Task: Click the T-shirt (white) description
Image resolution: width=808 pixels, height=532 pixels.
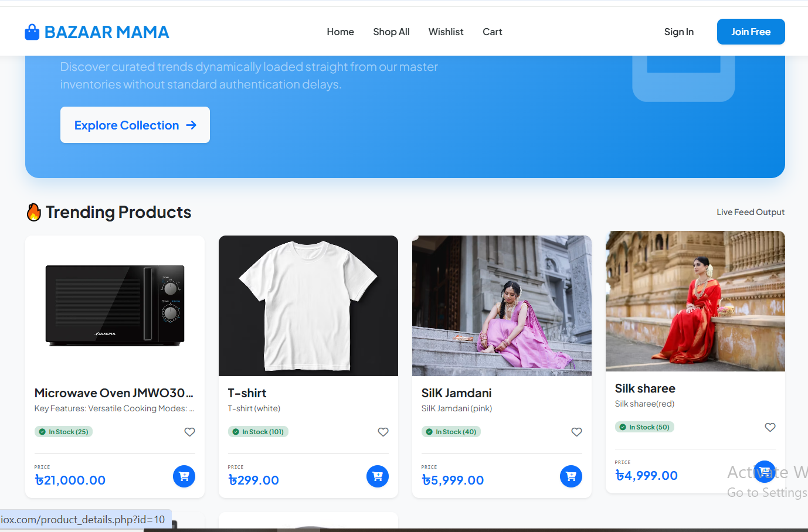Action: (x=254, y=408)
